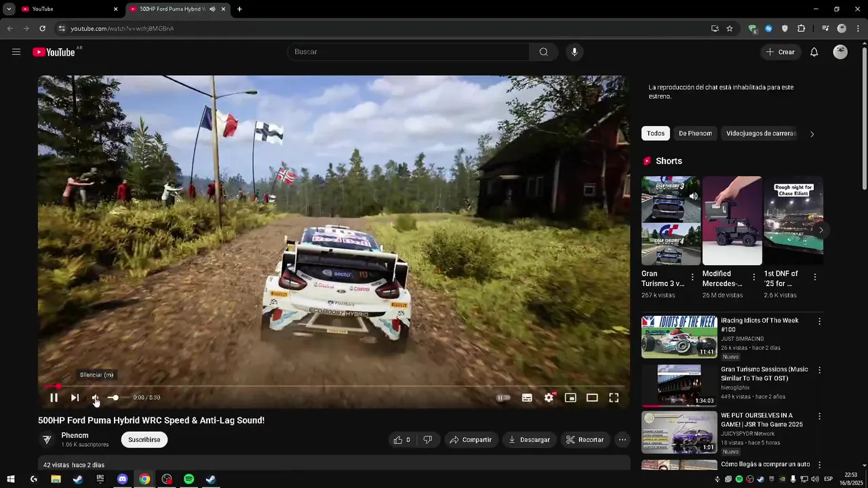Go to YouTube home via the logo
868x488 pixels.
(x=54, y=52)
